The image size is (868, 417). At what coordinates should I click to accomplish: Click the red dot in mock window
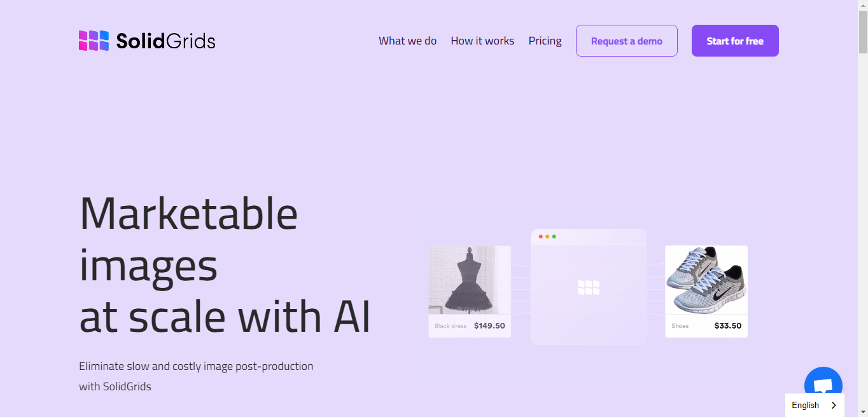[x=541, y=236]
